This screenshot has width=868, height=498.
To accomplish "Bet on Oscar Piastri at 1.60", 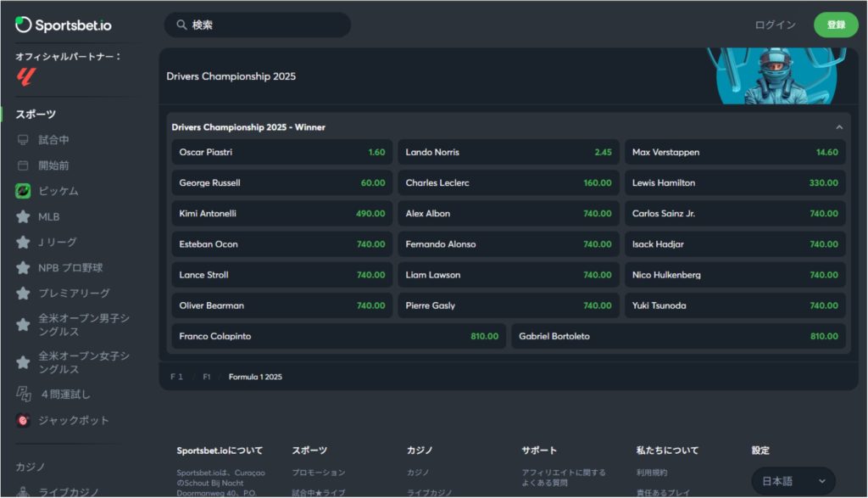I will (x=281, y=153).
